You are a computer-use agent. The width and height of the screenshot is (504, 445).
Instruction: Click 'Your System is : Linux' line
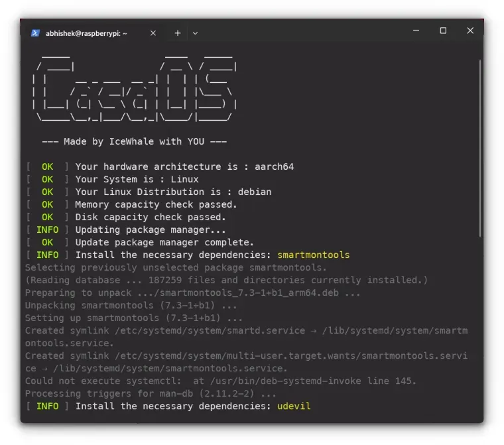coord(137,179)
